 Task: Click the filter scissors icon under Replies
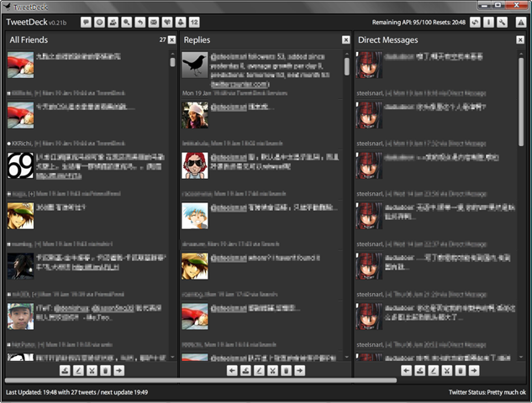click(x=273, y=370)
